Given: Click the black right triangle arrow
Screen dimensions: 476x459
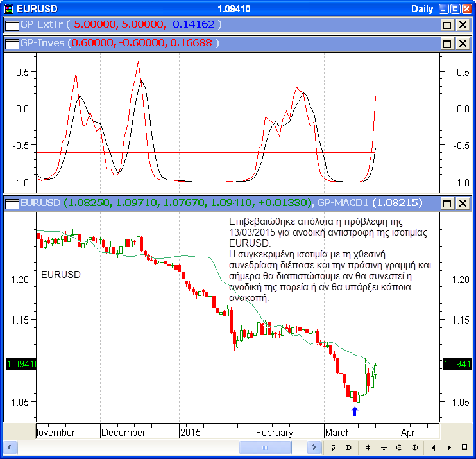Looking at the screenshot, I should [x=449, y=447].
